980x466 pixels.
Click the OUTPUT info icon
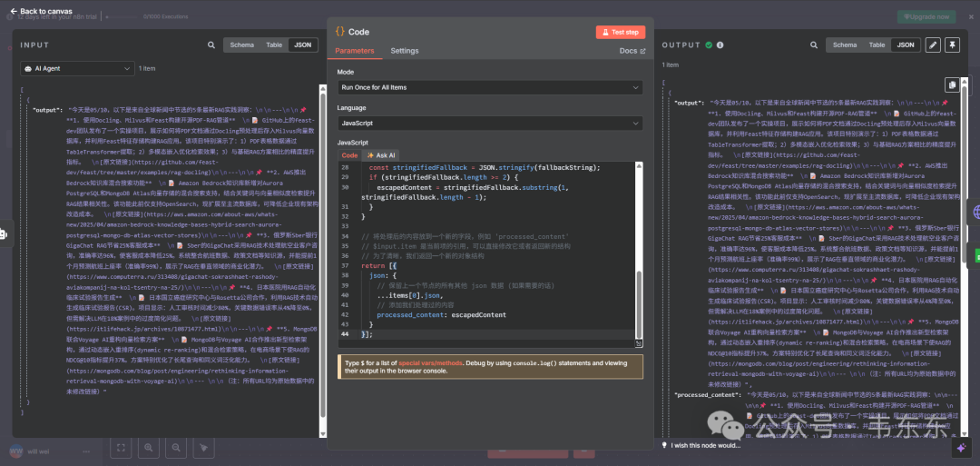(720, 45)
